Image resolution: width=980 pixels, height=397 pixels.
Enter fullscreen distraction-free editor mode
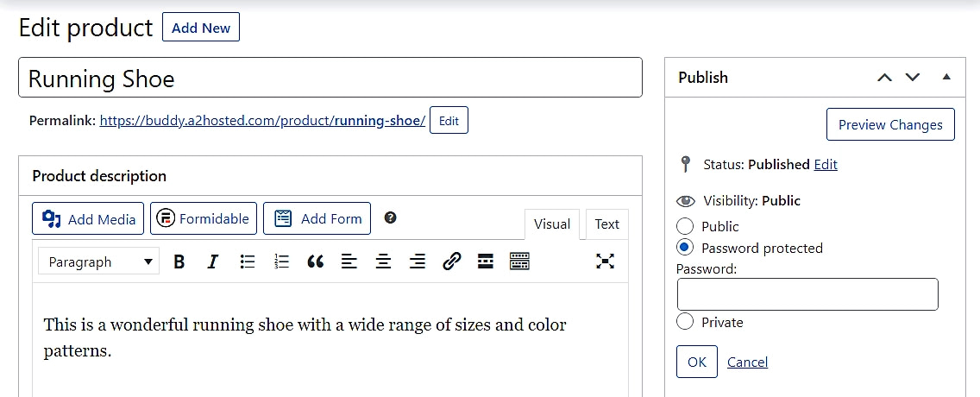click(606, 262)
